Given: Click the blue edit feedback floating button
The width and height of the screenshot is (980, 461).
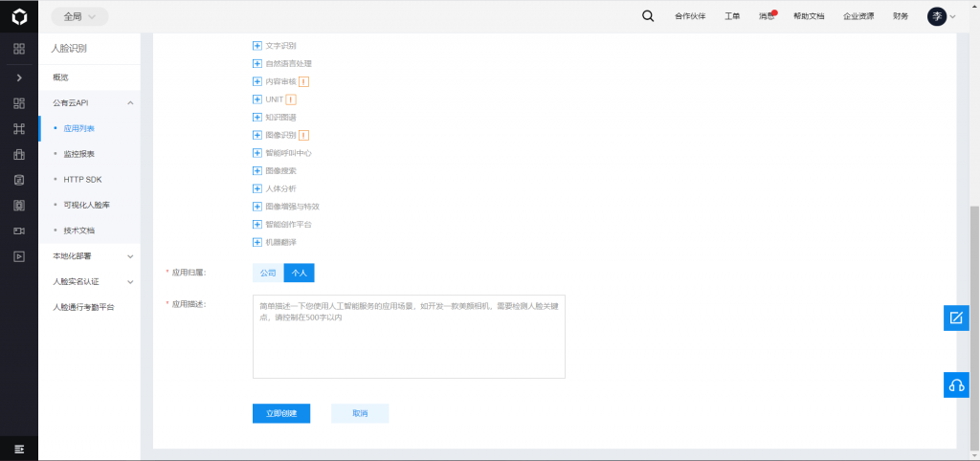Looking at the screenshot, I should pyautogui.click(x=956, y=318).
